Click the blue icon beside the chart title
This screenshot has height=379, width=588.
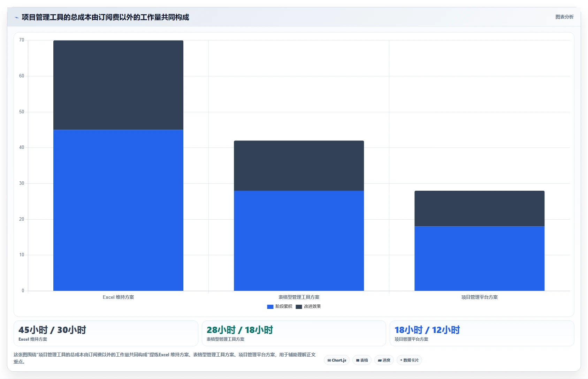pos(16,17)
